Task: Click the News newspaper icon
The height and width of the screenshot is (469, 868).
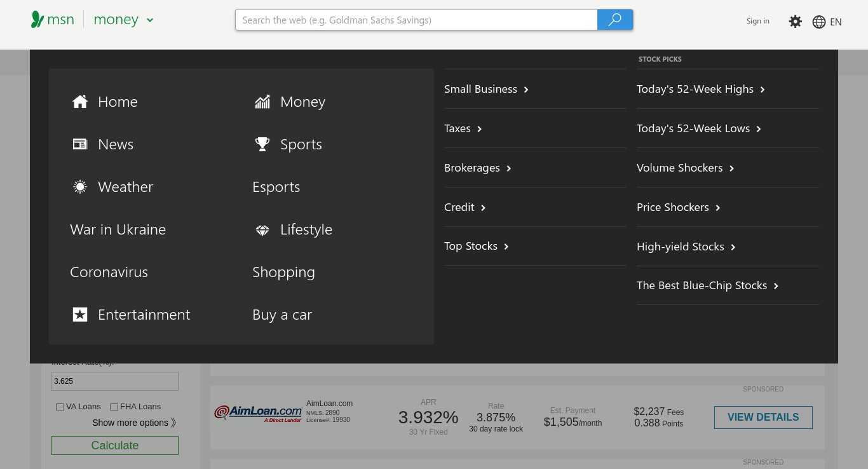Action: [80, 144]
